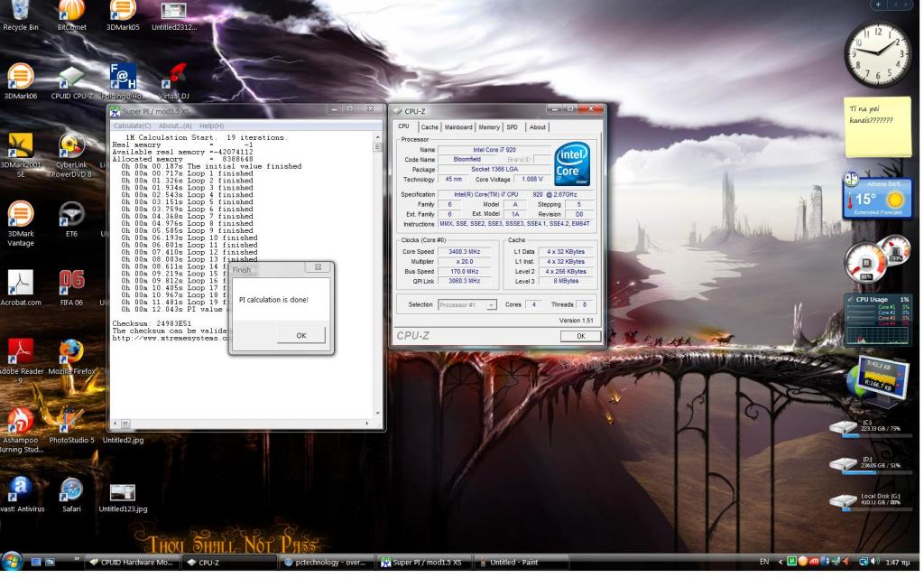Click the CPU Usage cores gadget
Viewport: 924px width, 578px height.
[x=878, y=320]
